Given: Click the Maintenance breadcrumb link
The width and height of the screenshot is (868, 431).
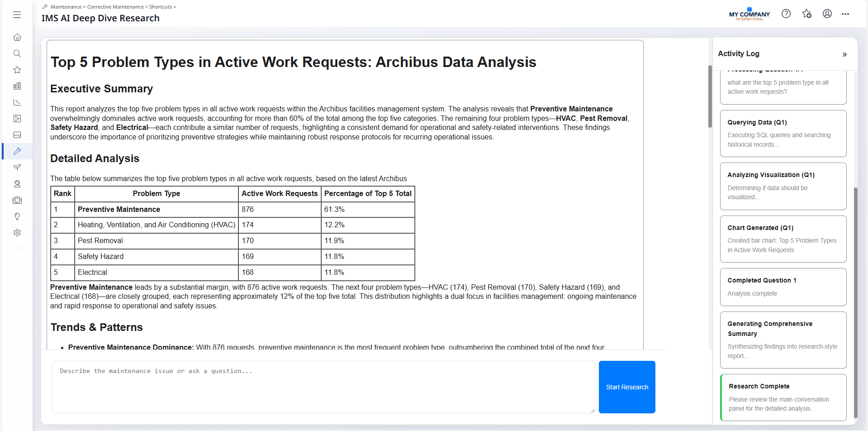Looking at the screenshot, I should coord(66,7).
